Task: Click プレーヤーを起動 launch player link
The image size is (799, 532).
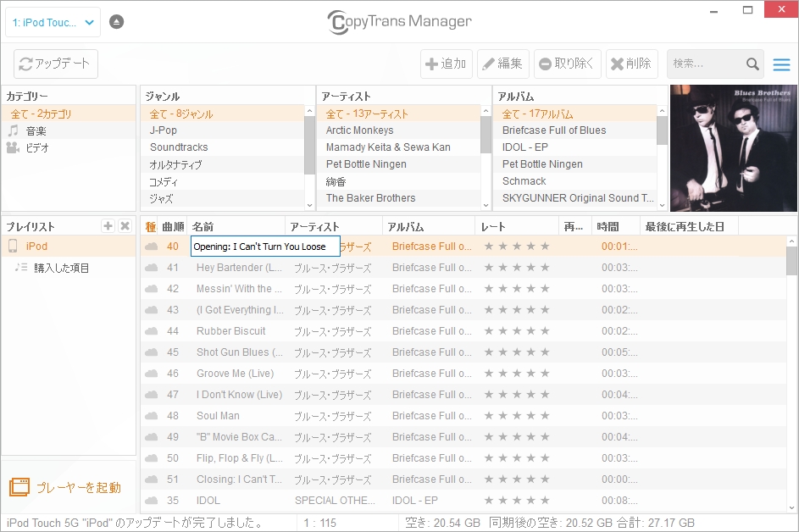Action: pyautogui.click(x=65, y=487)
